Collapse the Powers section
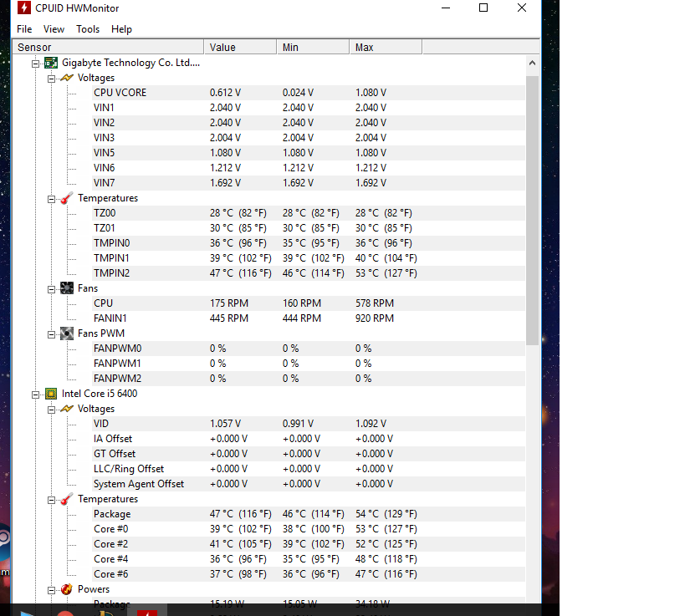 click(51, 590)
